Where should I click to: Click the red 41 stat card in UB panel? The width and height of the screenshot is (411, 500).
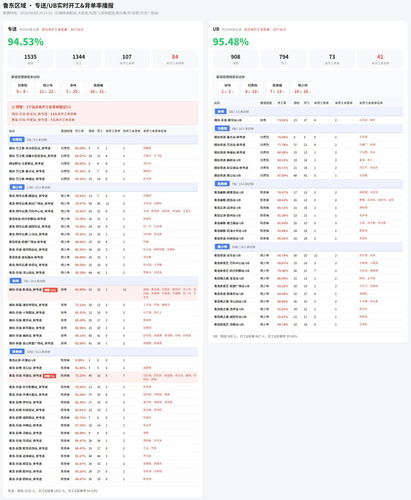click(x=380, y=59)
